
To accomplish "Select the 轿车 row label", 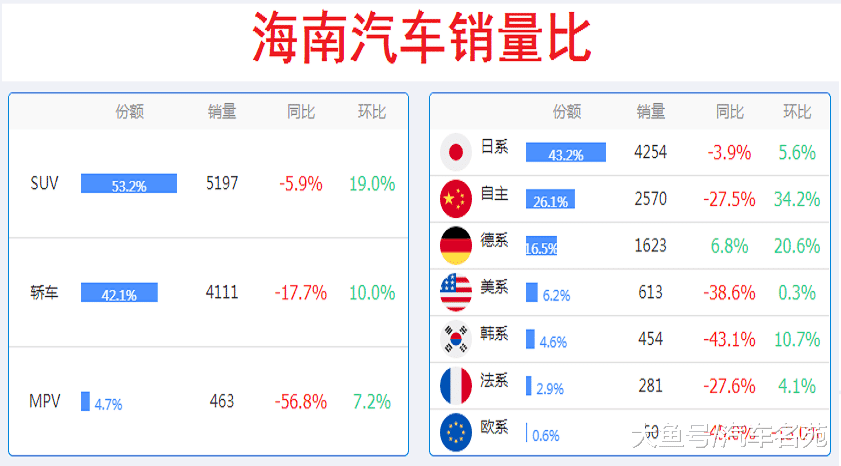I will tap(44, 293).
